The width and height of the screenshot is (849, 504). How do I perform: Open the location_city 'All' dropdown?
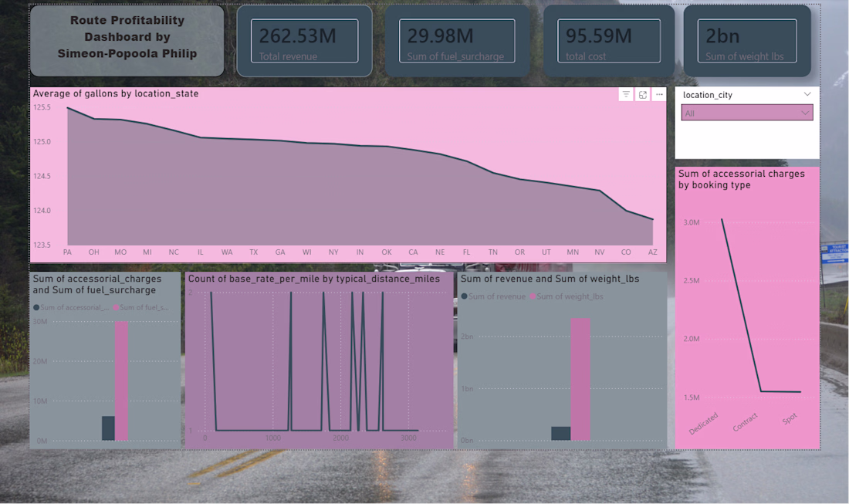coord(746,113)
